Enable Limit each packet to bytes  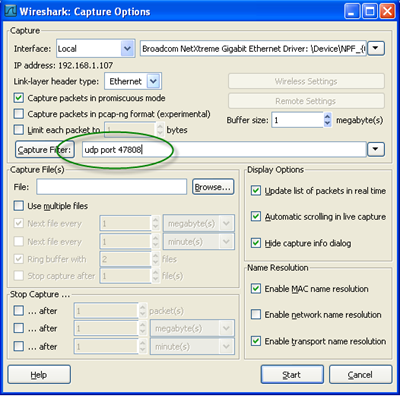[x=19, y=130]
